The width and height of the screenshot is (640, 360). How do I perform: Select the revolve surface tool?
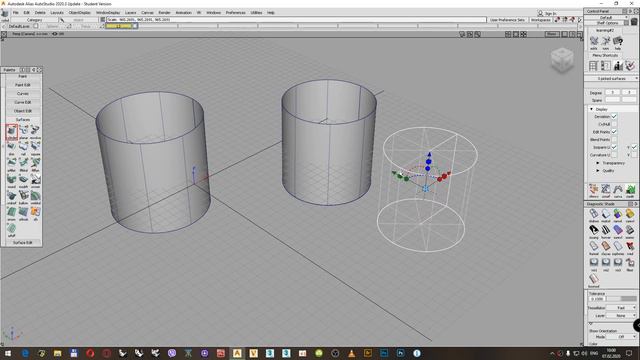(x=36, y=131)
